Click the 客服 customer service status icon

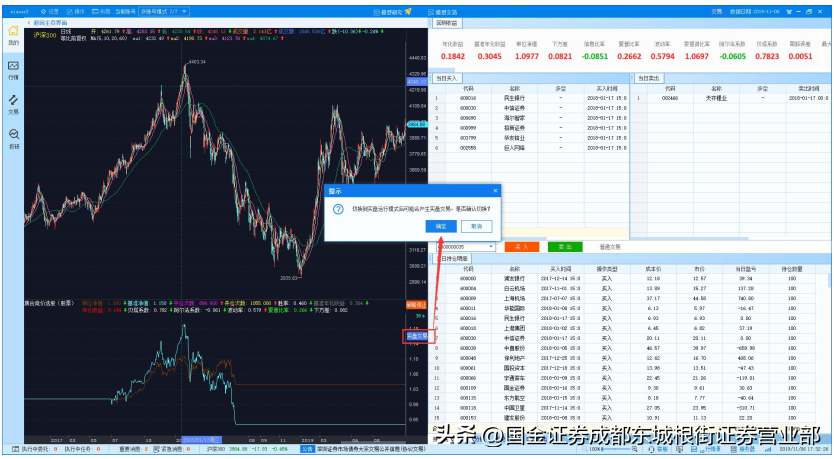click(658, 449)
